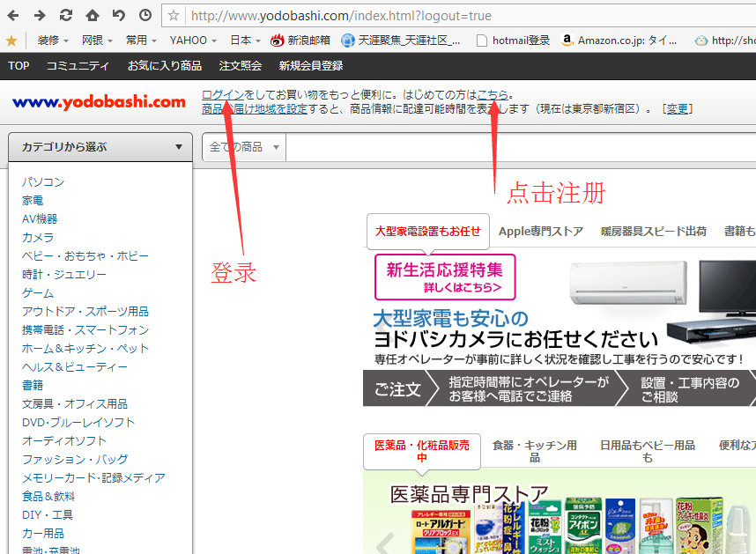The height and width of the screenshot is (554, 756).
Task: Click the yodobashi.com site logo
Action: click(x=100, y=101)
